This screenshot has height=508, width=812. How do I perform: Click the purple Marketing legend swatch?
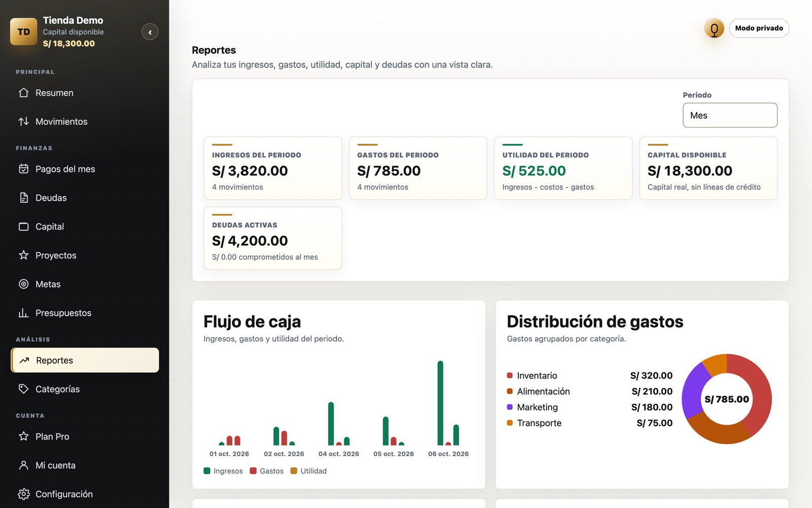click(x=510, y=407)
